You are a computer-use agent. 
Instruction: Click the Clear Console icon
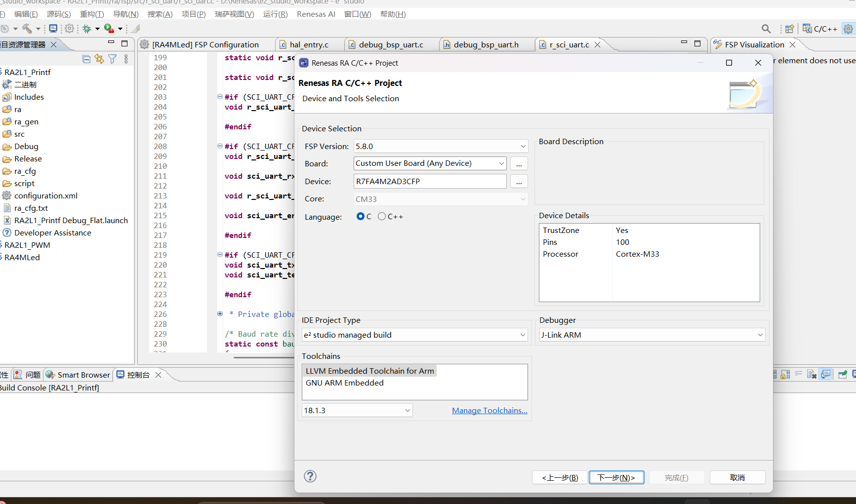pyautogui.click(x=812, y=375)
